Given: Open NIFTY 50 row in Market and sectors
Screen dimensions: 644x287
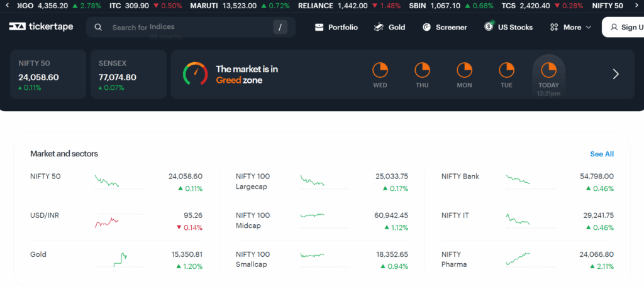Looking at the screenshot, I should 116,183.
